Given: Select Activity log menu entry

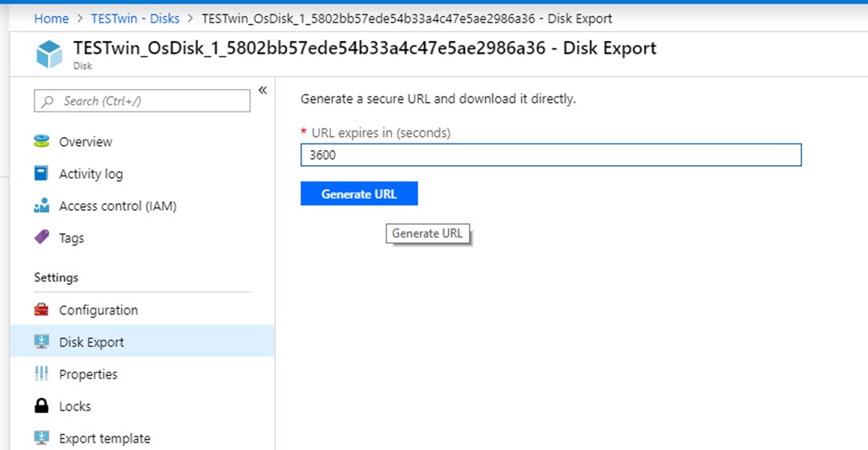Looking at the screenshot, I should pyautogui.click(x=91, y=174).
